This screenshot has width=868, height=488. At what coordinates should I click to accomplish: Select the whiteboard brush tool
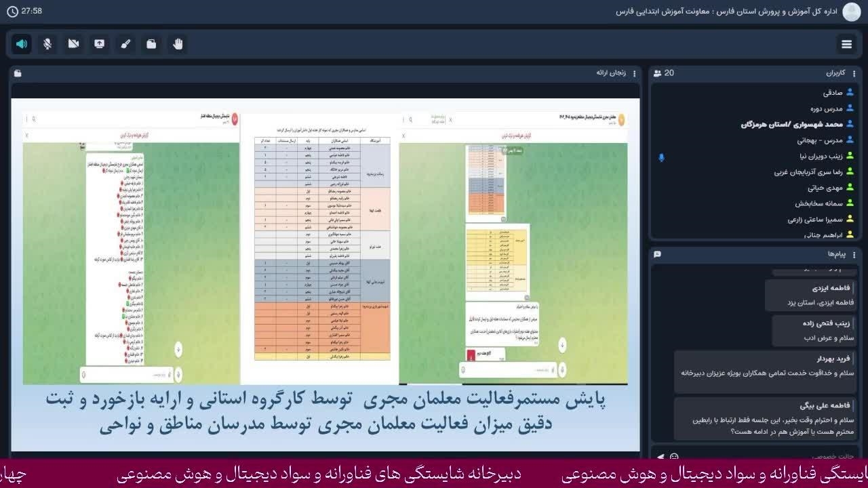tap(125, 44)
